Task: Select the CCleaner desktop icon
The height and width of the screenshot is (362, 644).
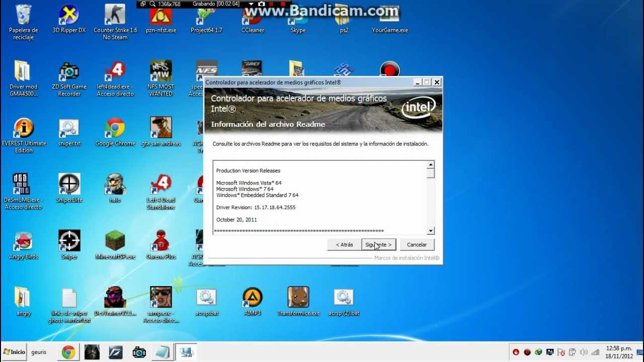Action: pos(252,21)
